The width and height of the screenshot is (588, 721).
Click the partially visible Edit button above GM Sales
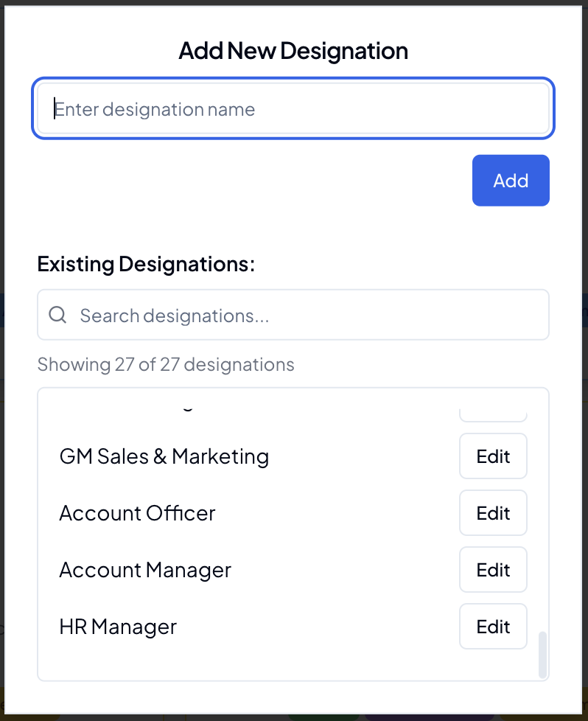492,405
